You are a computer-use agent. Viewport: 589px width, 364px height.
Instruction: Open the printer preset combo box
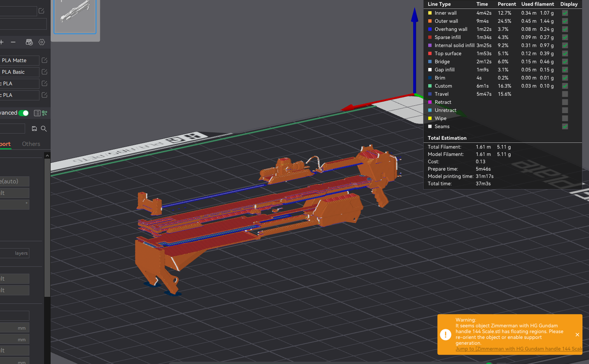tap(18, 11)
